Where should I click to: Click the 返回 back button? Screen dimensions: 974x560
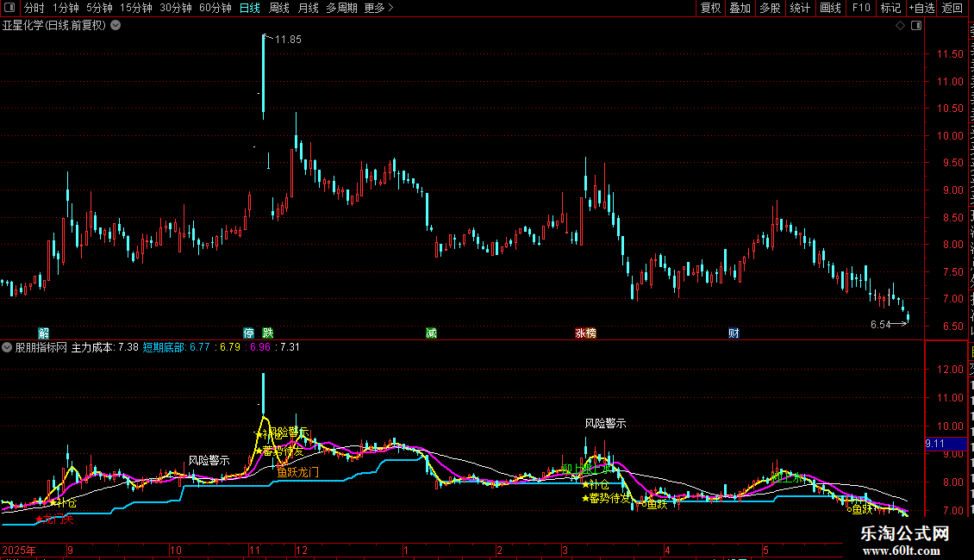point(952,8)
